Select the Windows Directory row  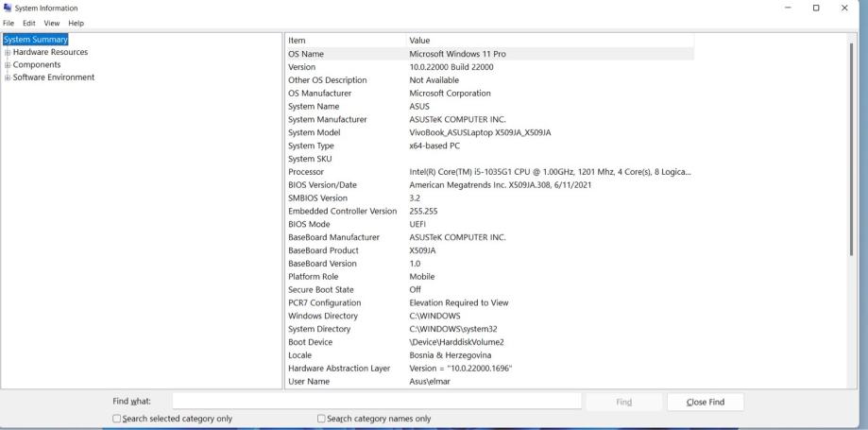(x=489, y=316)
